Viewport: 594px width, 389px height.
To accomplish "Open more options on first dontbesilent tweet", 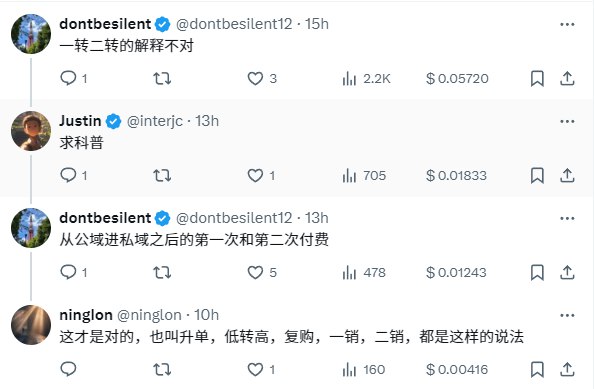I will [x=567, y=24].
